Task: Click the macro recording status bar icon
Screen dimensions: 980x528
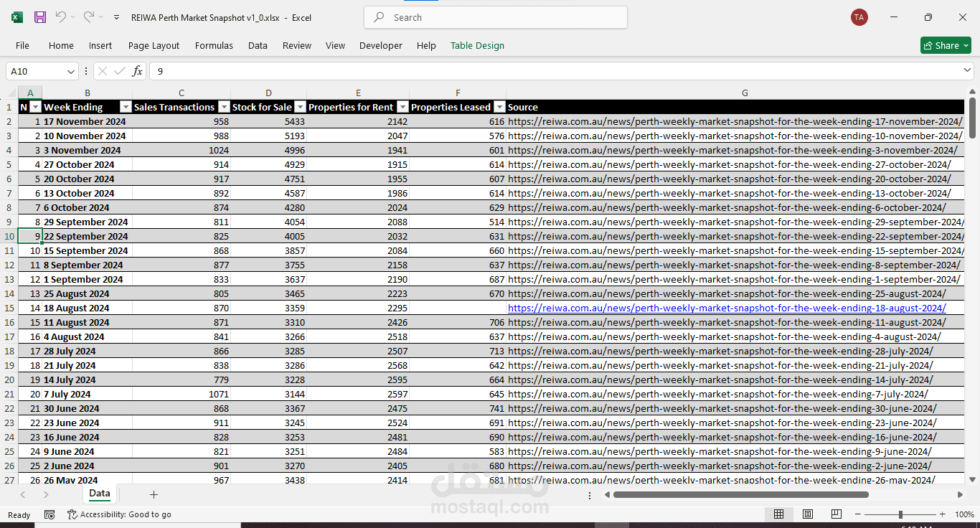Action: point(50,514)
